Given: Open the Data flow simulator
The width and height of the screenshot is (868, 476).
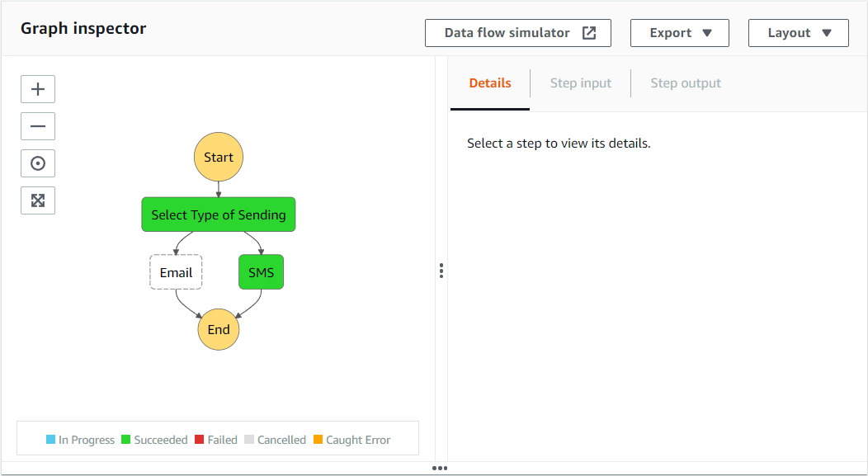Looking at the screenshot, I should pyautogui.click(x=518, y=33).
